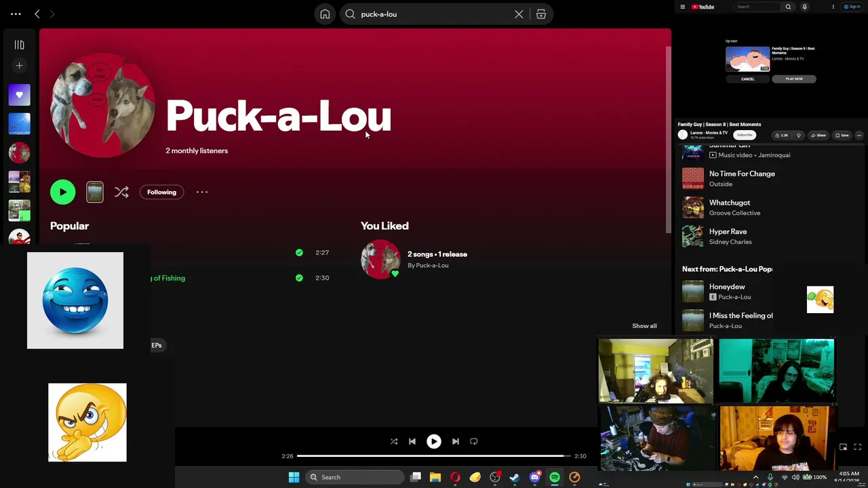This screenshot has height=488, width=868.
Task: Toggle shuffle in the player bar
Action: pos(394,441)
